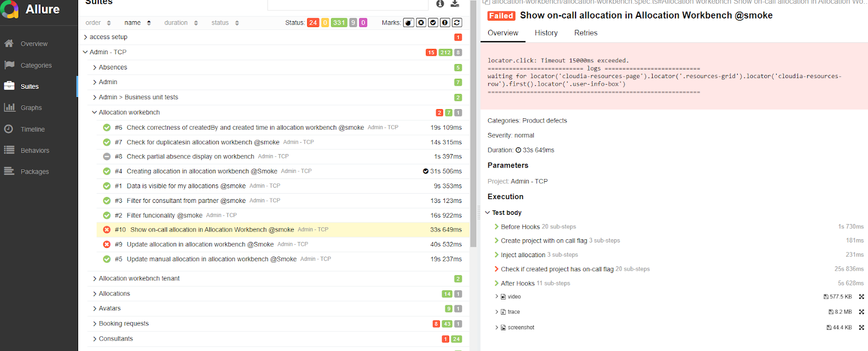Open the Timeline view from the sidebar

[x=33, y=129]
